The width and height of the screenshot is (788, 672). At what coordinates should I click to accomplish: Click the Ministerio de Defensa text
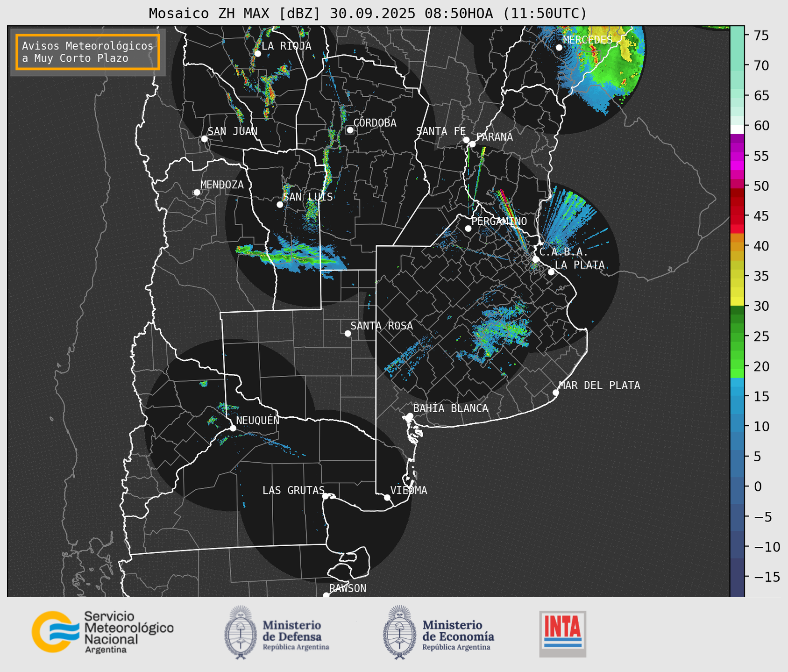point(296,635)
